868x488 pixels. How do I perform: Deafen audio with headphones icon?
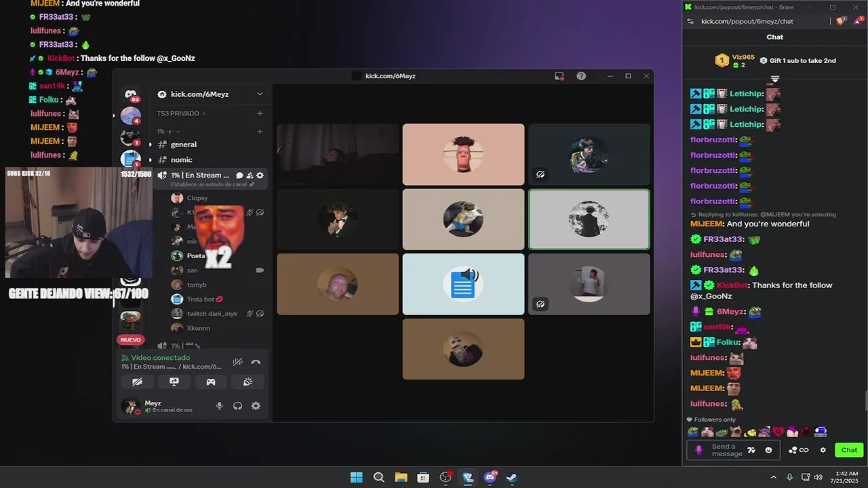tap(237, 406)
